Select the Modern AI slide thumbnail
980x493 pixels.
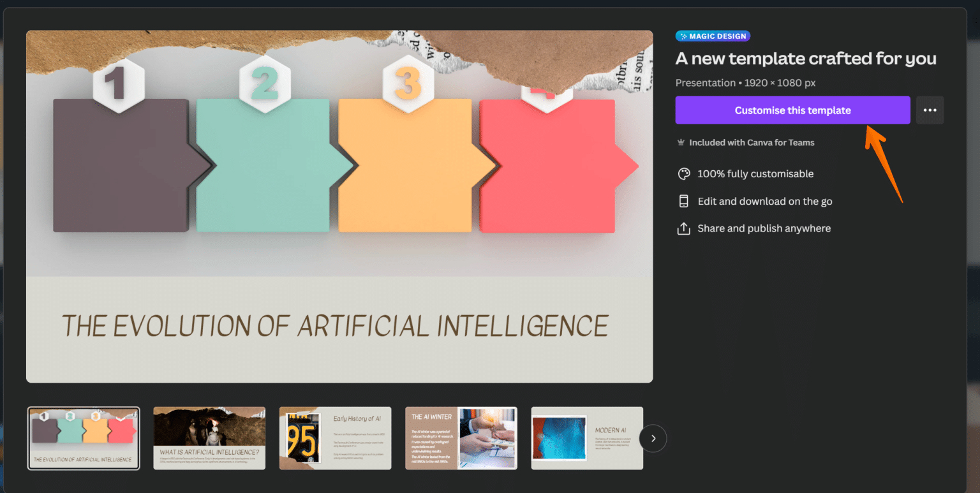point(586,438)
